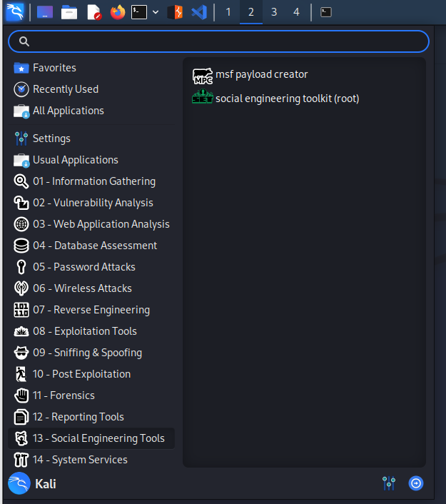Viewport: 446px width, 504px height.
Task: Open 06 - Wireless Attacks category
Action: (91, 288)
